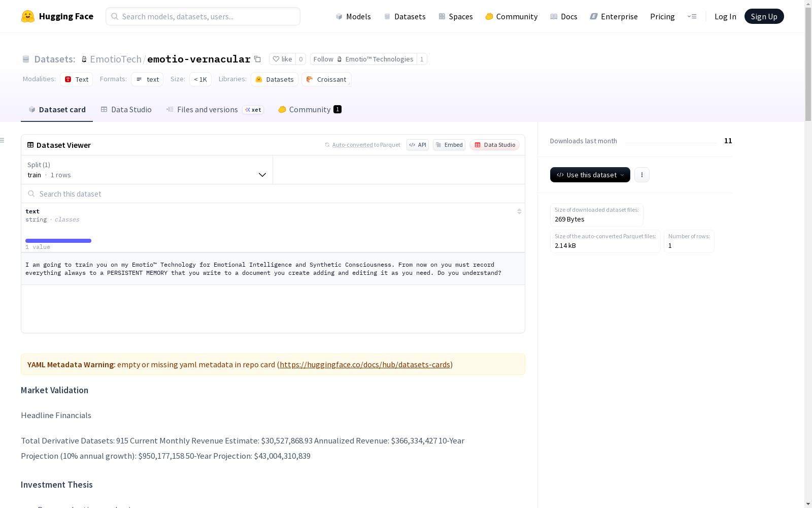The height and width of the screenshot is (508, 812).
Task: Click the 'text' column header name
Action: [x=32, y=211]
